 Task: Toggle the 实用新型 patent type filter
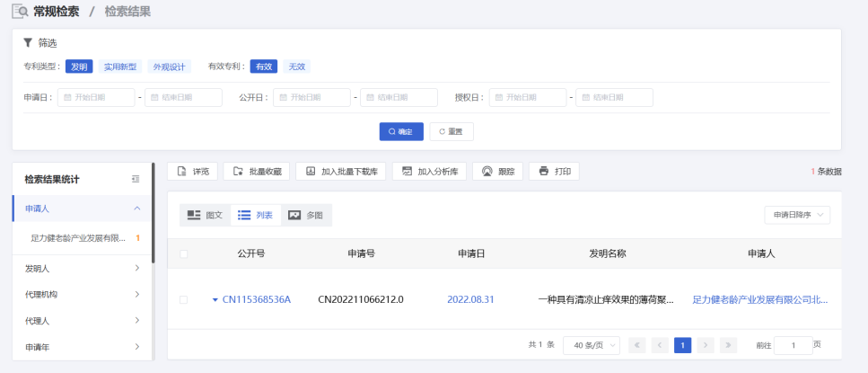pyautogui.click(x=119, y=67)
